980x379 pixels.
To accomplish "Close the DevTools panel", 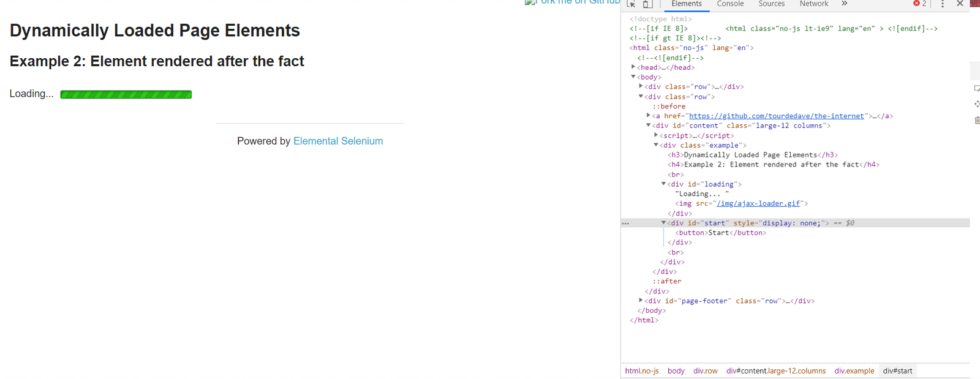I will coord(960,4).
